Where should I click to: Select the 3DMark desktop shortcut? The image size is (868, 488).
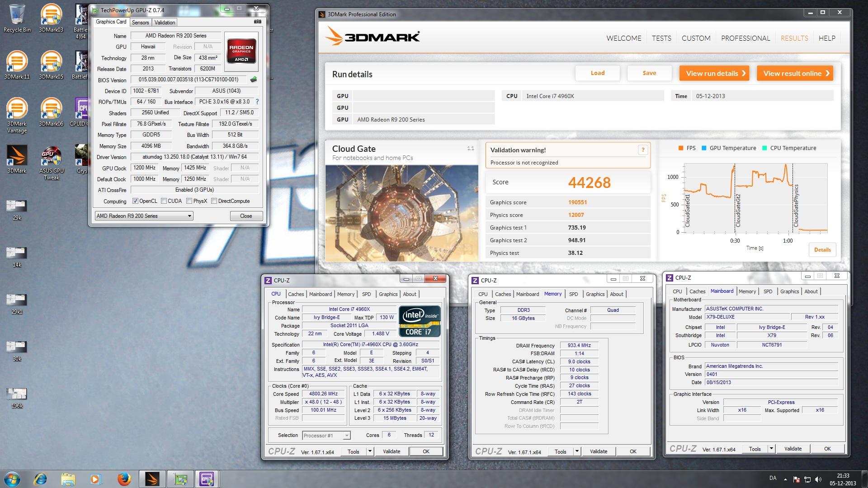17,160
